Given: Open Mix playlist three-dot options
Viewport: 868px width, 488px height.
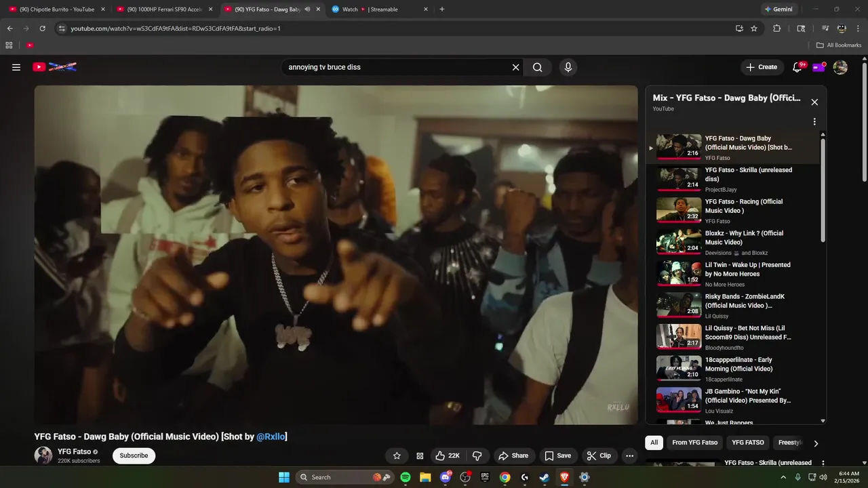Looking at the screenshot, I should (x=814, y=121).
